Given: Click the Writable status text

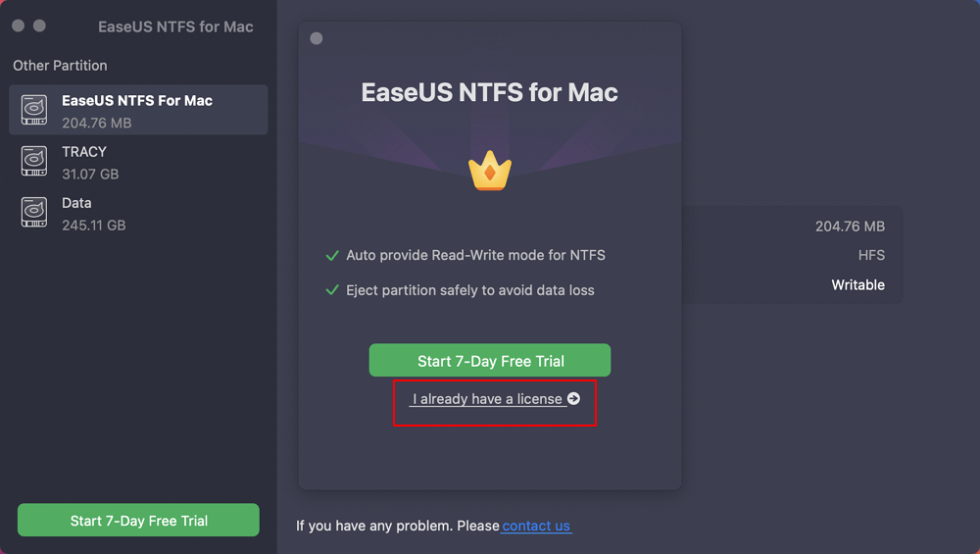Looking at the screenshot, I should 857,285.
